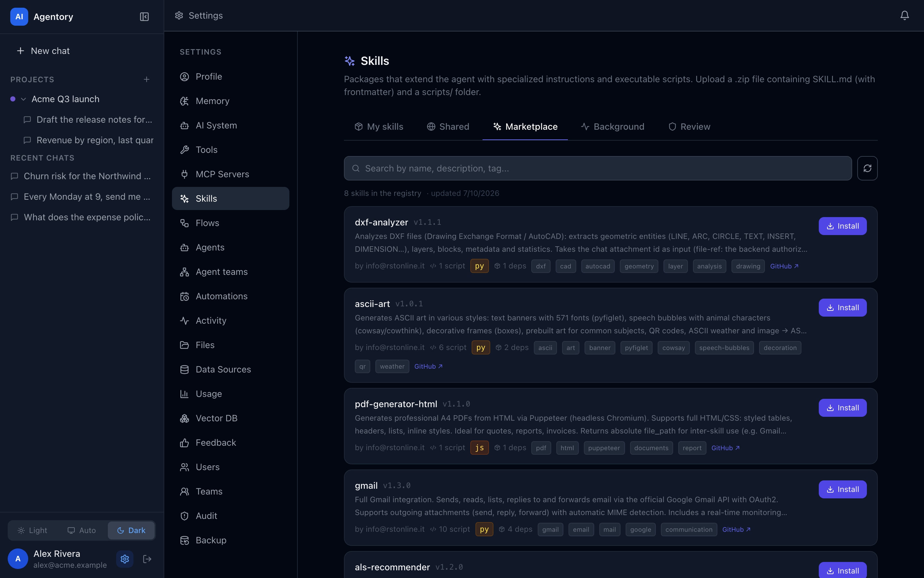Select Dark theme option
The image size is (924, 578).
coord(131,530)
